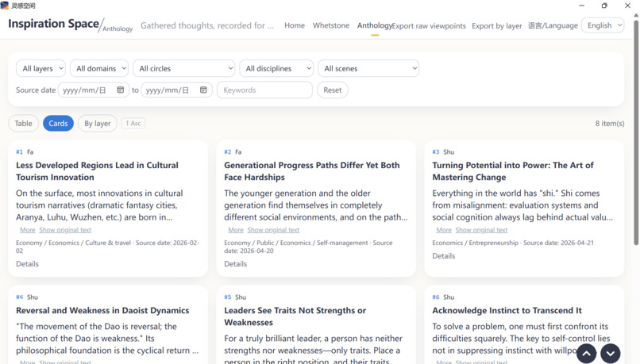Viewport: 640px width, 364px height.
Task: Show original text on Turning Potential card
Action: click(x=482, y=230)
